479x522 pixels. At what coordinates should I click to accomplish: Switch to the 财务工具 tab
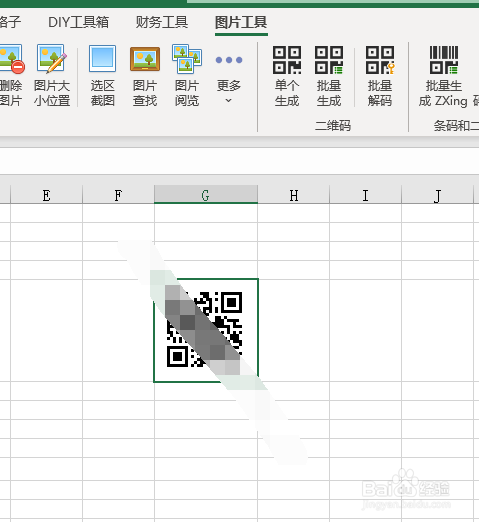(162, 22)
